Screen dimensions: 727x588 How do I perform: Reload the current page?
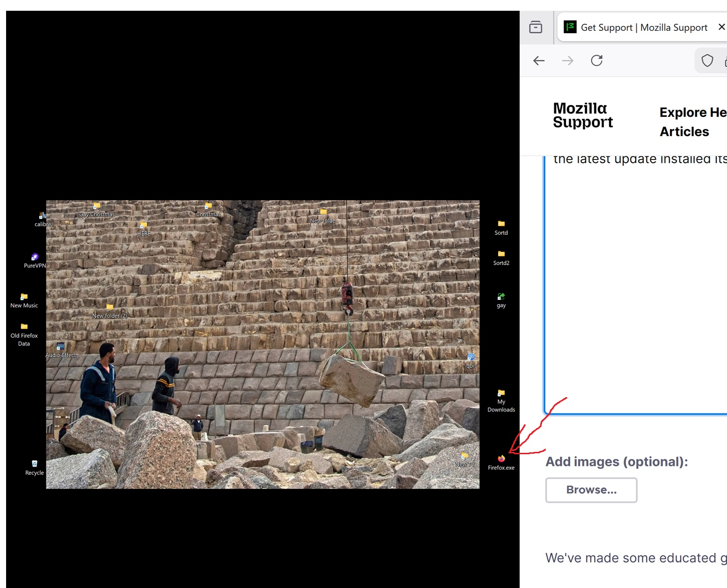tap(596, 61)
